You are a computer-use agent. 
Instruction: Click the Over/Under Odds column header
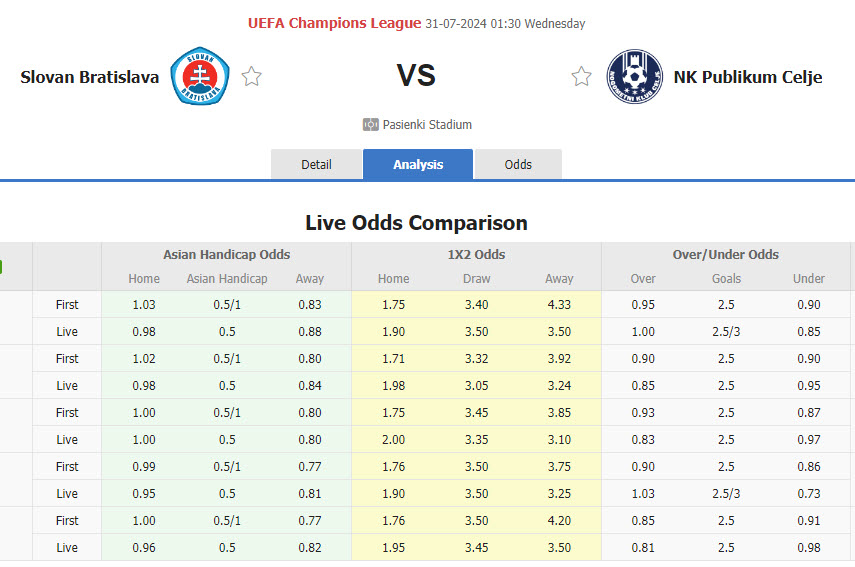[726, 254]
